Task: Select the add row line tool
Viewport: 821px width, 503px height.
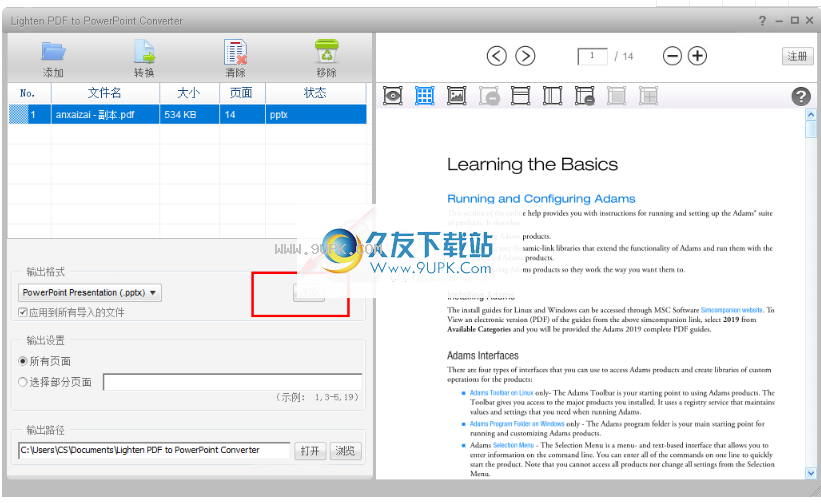Action: click(x=520, y=96)
